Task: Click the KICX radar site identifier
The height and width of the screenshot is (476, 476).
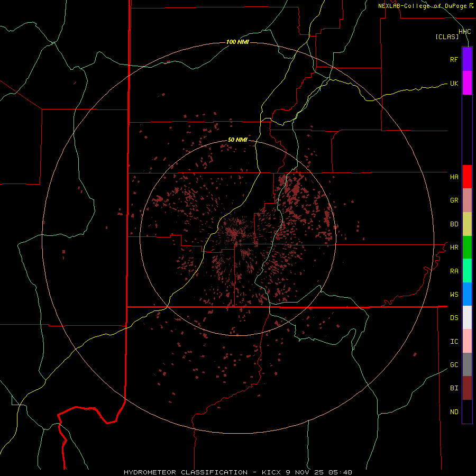Action: pyautogui.click(x=272, y=472)
